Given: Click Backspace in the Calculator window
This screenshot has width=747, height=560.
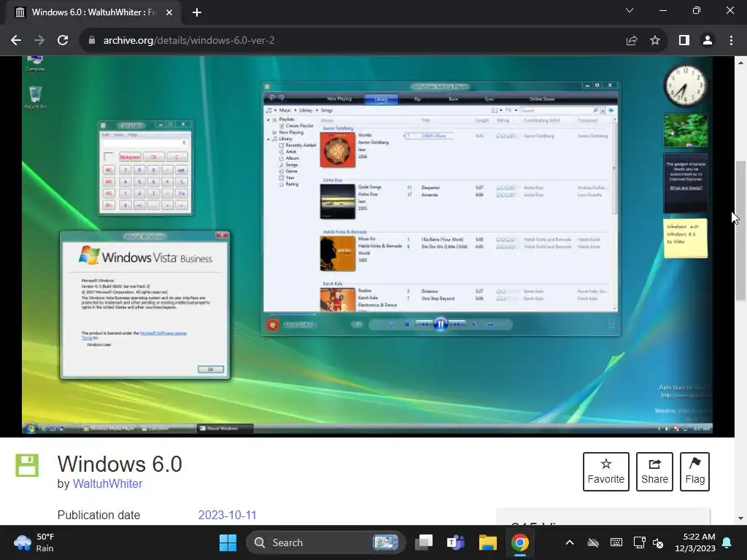Looking at the screenshot, I should 130,157.
